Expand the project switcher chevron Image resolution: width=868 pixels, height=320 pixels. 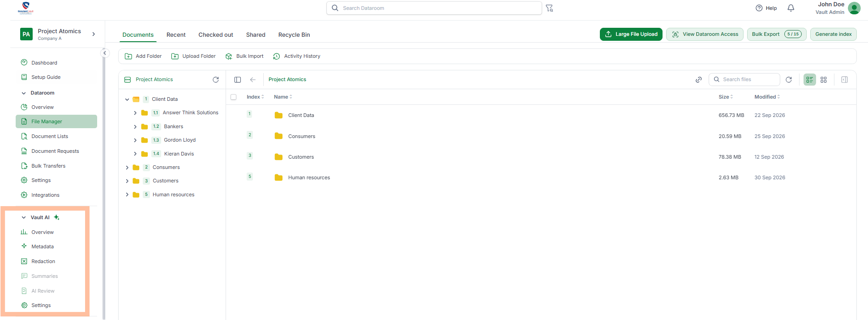[94, 34]
